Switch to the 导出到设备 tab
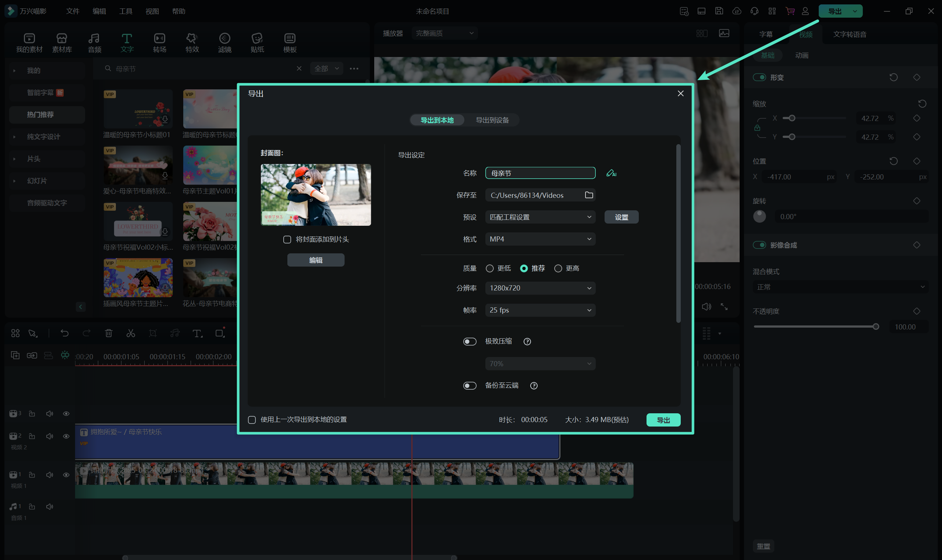 coord(492,120)
